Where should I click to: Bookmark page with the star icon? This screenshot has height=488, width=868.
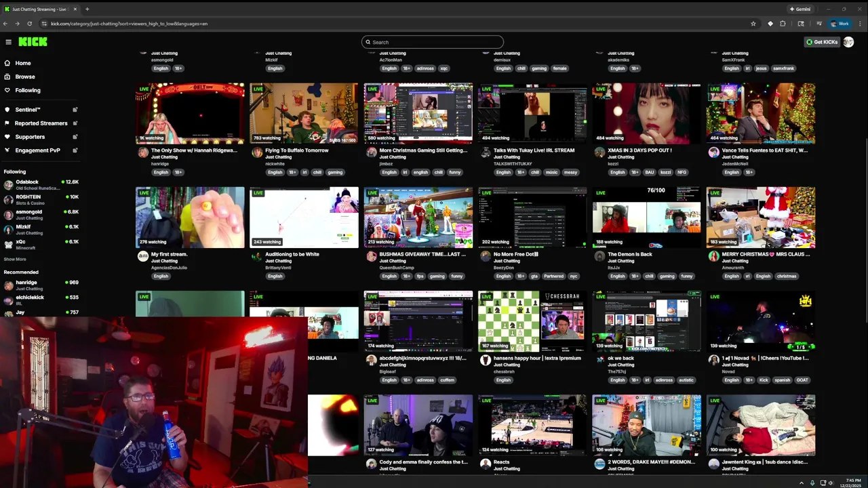coord(753,24)
